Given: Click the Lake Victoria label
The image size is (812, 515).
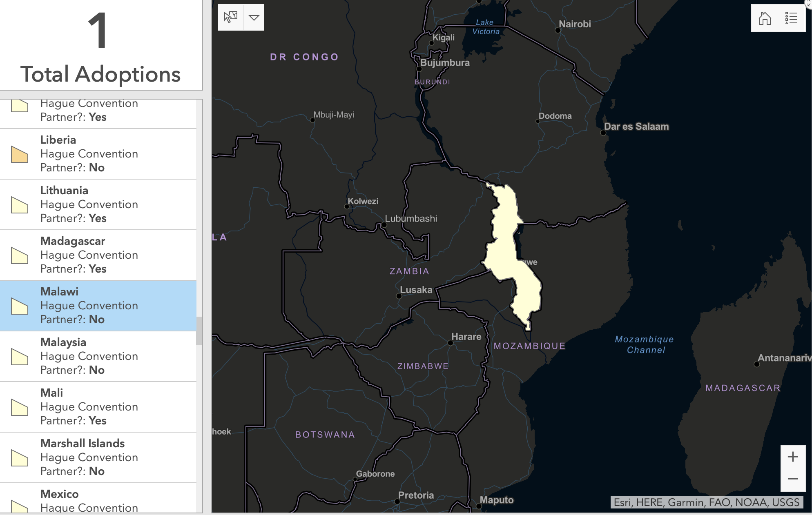Looking at the screenshot, I should [486, 27].
